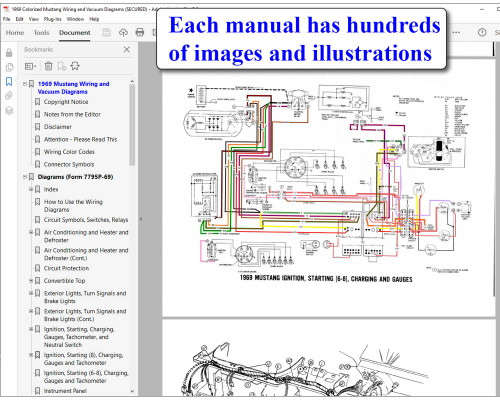Click the Help question mark icon
Image resolution: width=500 pixels, height=400 pixels.
(x=482, y=33)
